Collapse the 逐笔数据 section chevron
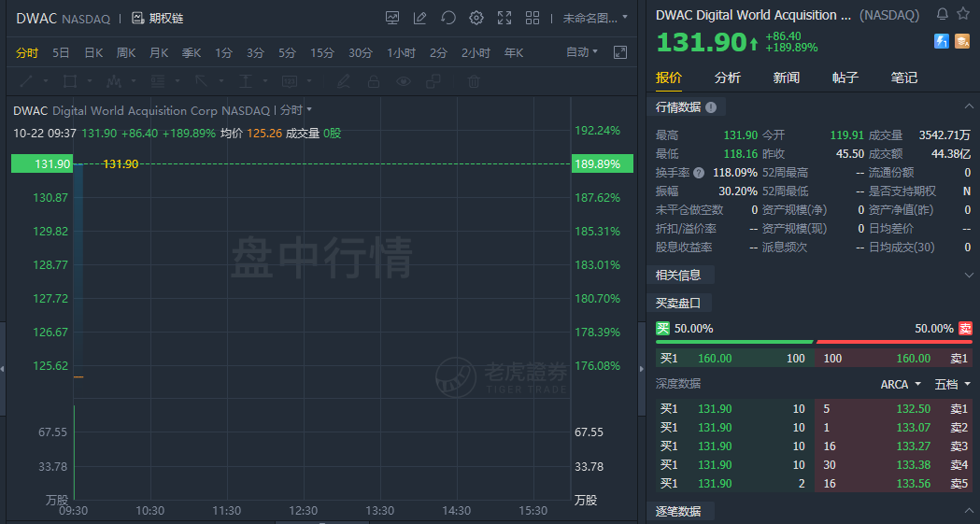 (x=969, y=511)
